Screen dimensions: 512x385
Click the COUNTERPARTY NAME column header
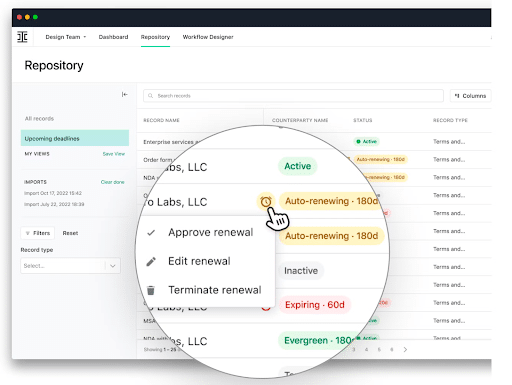click(300, 120)
